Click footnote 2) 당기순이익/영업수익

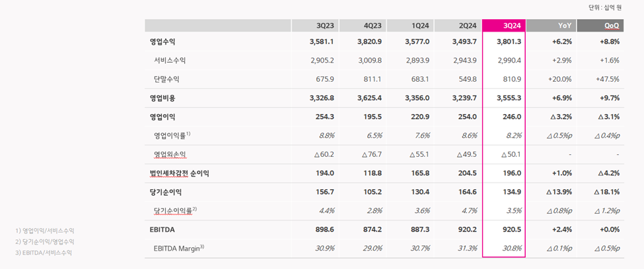[45, 242]
